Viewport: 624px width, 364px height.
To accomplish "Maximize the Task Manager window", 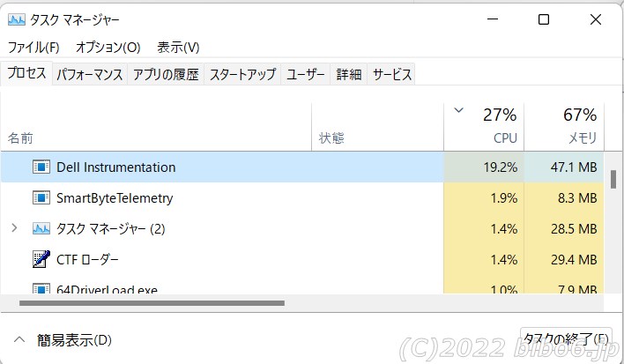I will point(544,19).
